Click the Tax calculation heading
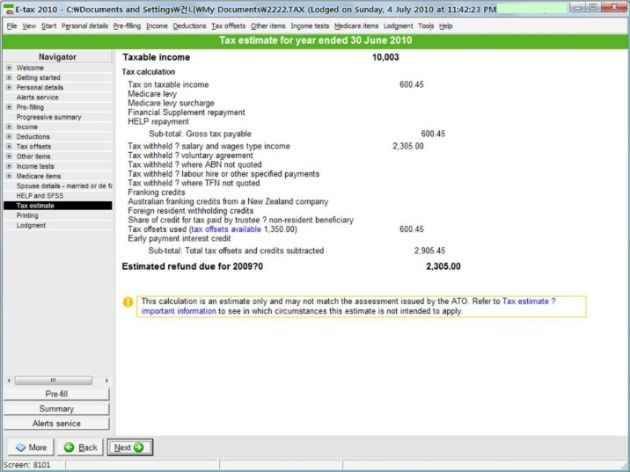Viewport: 630px width, 472px height. 148,72
